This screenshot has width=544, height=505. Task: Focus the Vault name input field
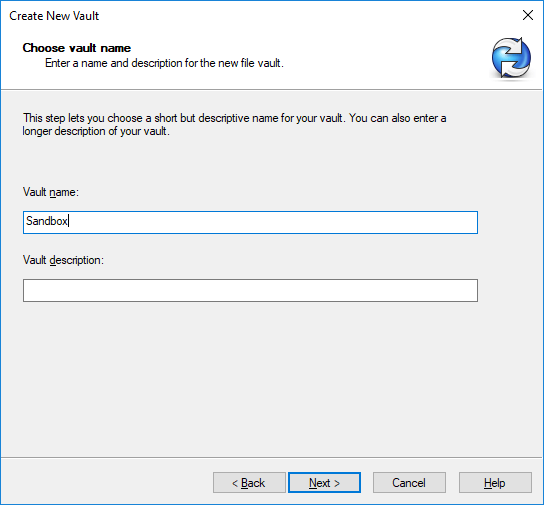coord(250,222)
